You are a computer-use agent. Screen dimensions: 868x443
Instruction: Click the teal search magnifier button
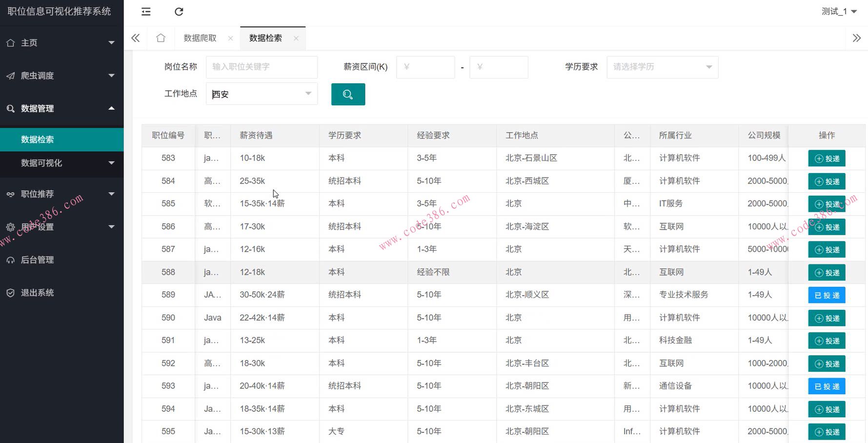[x=348, y=94]
